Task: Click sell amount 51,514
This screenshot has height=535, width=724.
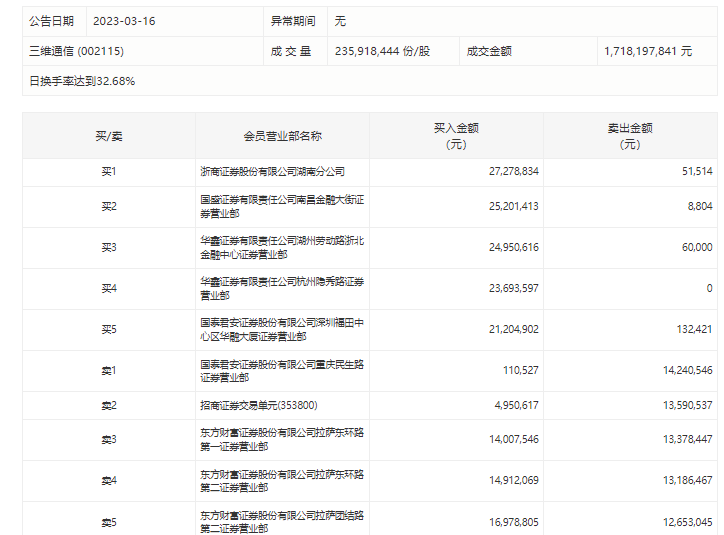Action: [x=697, y=171]
